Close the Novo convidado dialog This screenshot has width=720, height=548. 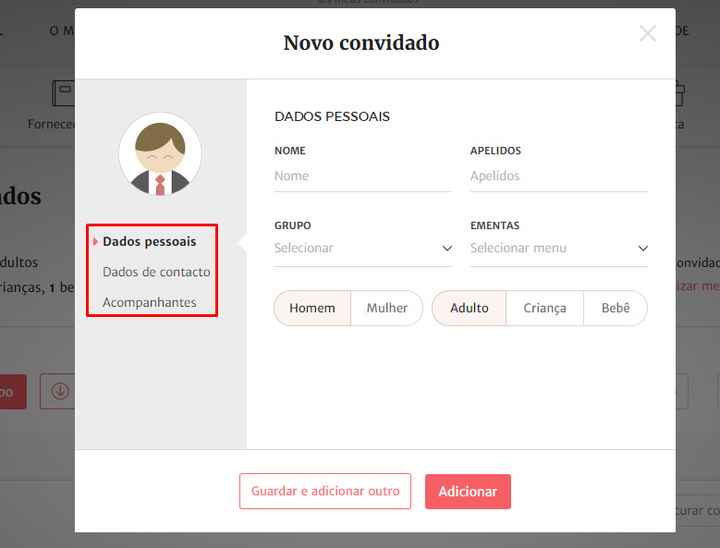tap(647, 34)
